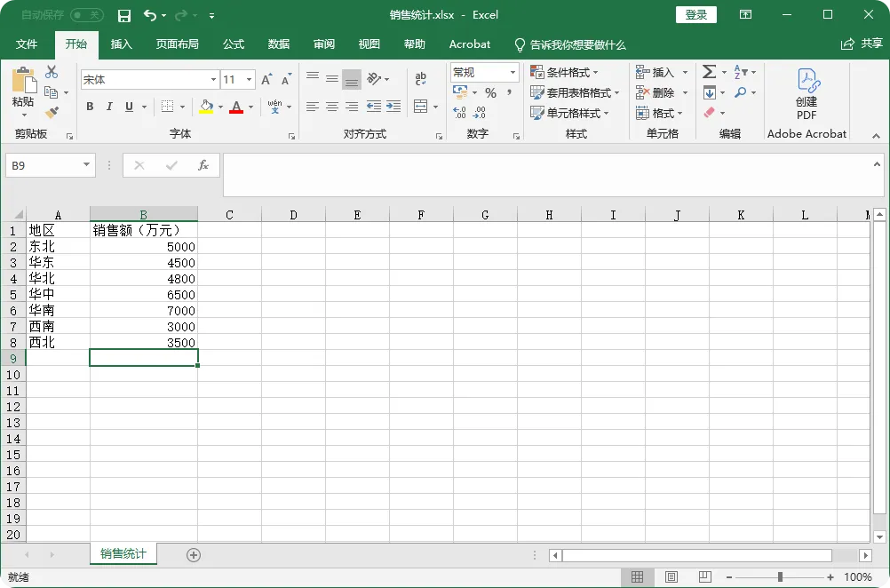Apply red font color swatch

[236, 107]
